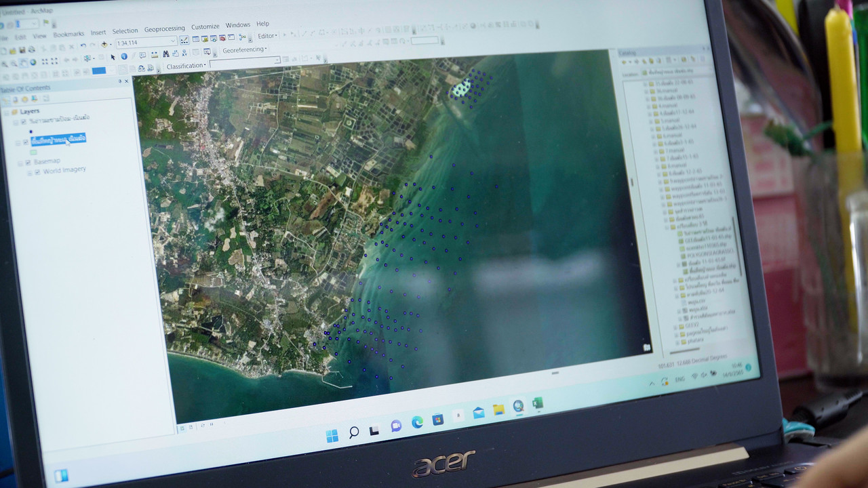Open the Table Of Contents window button

click(195, 39)
